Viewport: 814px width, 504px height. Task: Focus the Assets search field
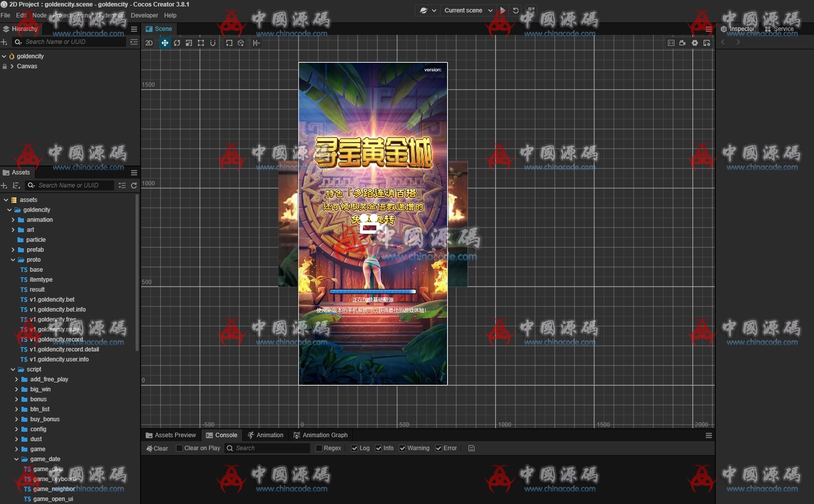pos(70,185)
